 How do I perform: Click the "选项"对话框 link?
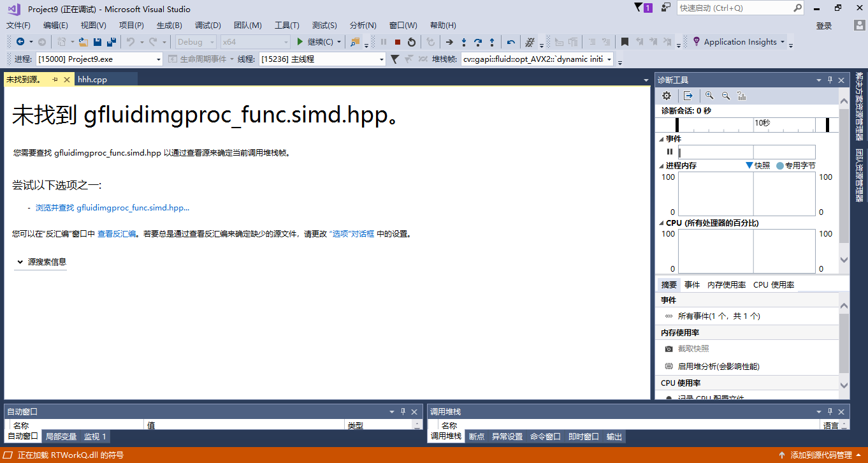coord(352,234)
